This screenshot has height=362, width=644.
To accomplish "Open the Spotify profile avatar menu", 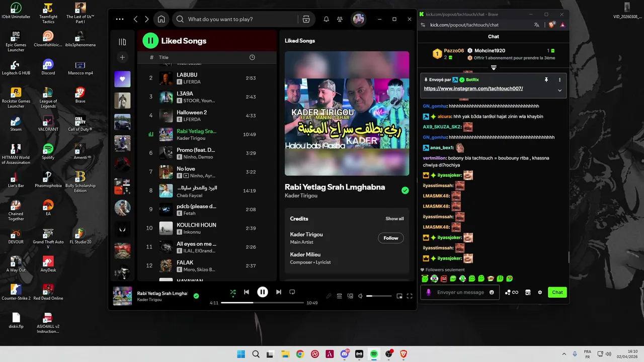I will pos(358,19).
